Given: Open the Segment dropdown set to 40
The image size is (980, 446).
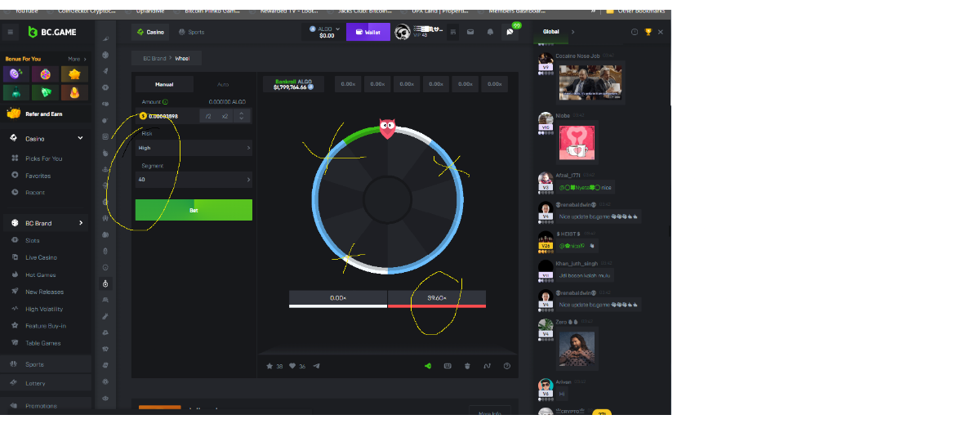Looking at the screenshot, I should pyautogui.click(x=194, y=180).
